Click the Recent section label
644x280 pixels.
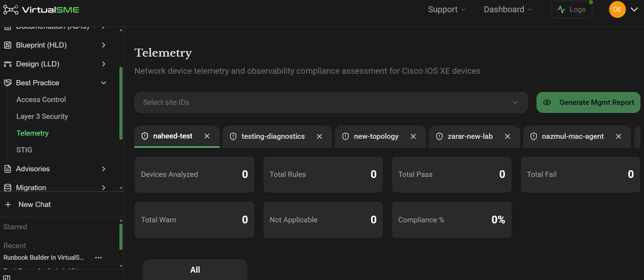click(x=15, y=246)
